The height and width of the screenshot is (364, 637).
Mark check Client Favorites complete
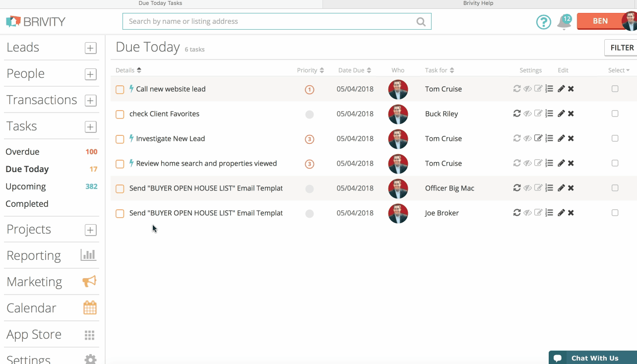120,115
